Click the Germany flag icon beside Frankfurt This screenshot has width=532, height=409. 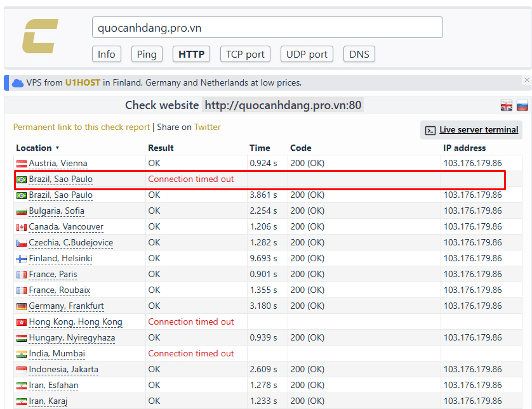point(22,306)
